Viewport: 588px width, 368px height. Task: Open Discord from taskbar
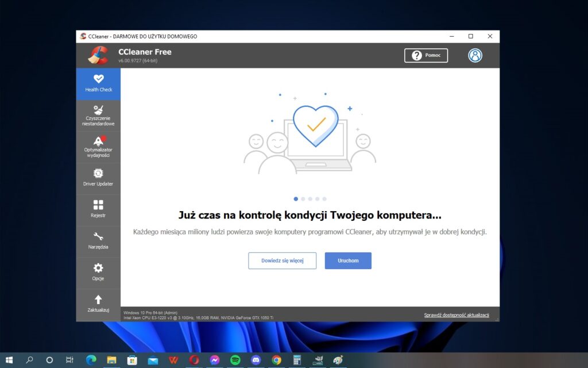click(256, 360)
